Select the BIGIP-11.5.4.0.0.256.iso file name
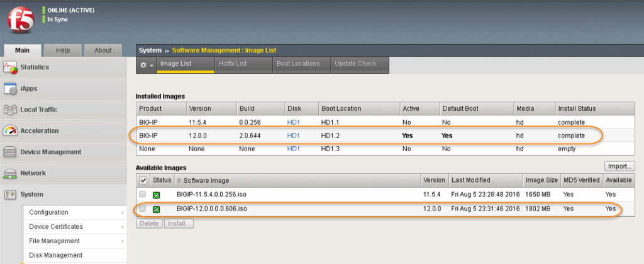This screenshot has height=264, width=644. pyautogui.click(x=212, y=195)
